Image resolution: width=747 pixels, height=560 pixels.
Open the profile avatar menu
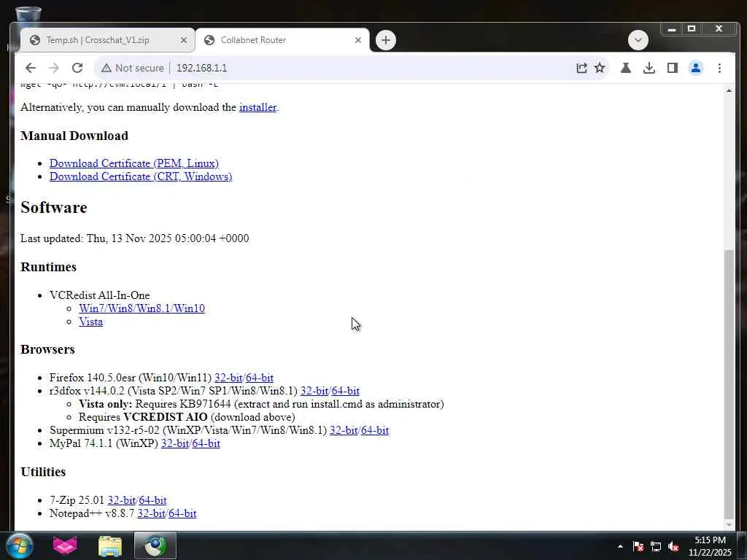(x=695, y=68)
